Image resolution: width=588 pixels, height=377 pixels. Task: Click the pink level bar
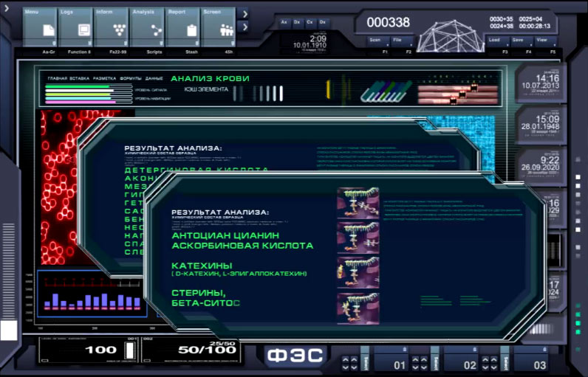(x=88, y=102)
